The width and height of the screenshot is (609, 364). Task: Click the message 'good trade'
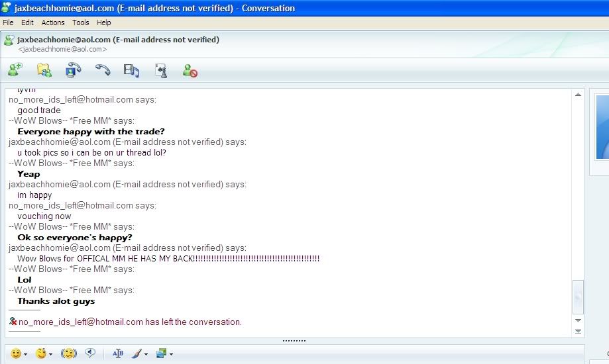[x=39, y=111]
